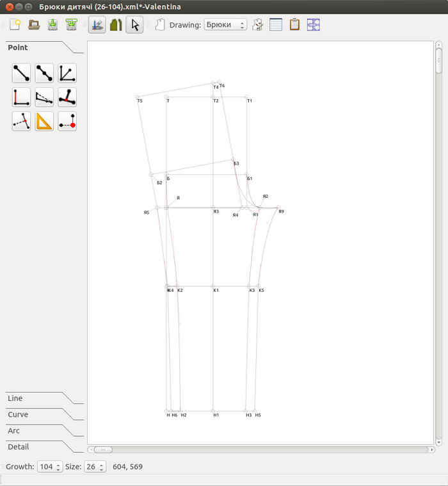Viewport: 448px width, 486px height.
Task: Open pattern piece options icon next to Drawing box
Action: pos(257,24)
